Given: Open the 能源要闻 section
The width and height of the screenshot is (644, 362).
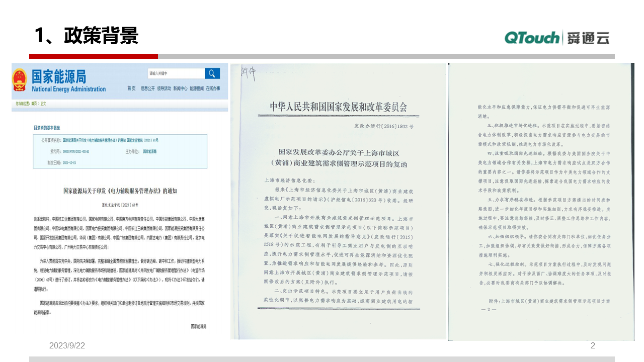Looking at the screenshot, I should click(x=197, y=88).
